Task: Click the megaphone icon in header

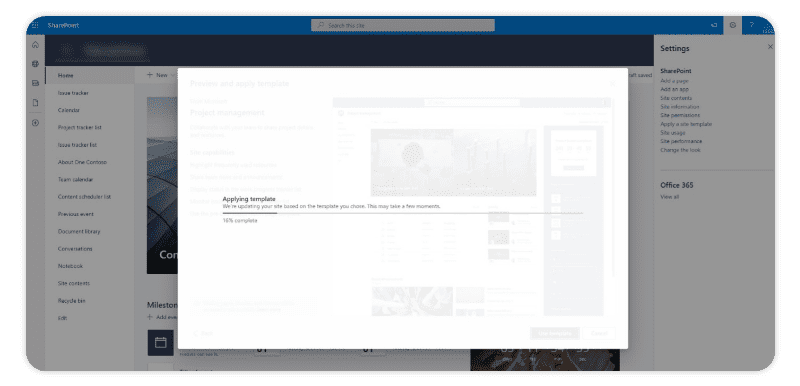Action: pyautogui.click(x=714, y=25)
